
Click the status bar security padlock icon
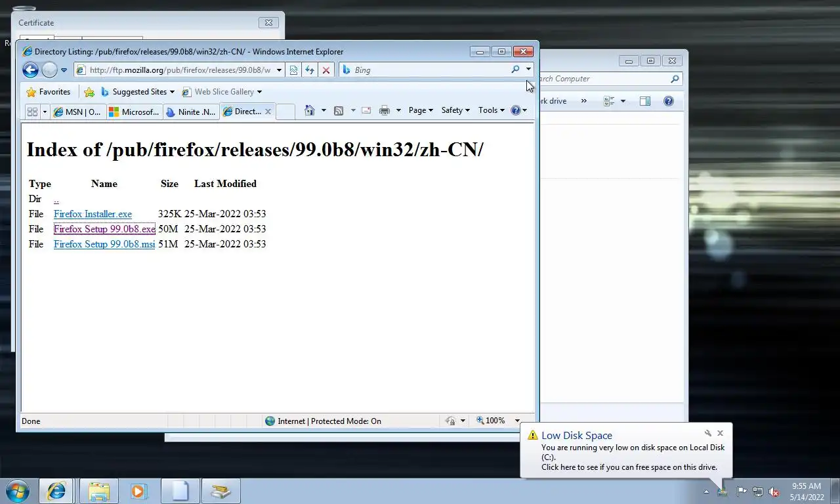[x=450, y=421]
